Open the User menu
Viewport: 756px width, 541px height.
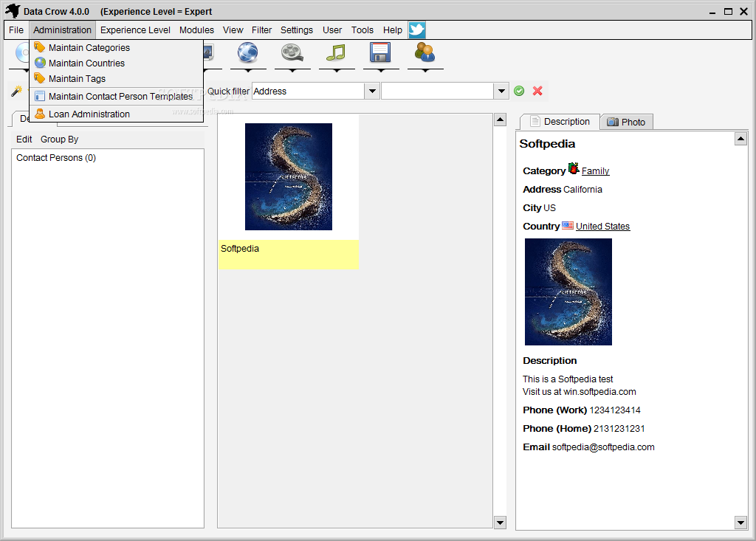pos(332,30)
